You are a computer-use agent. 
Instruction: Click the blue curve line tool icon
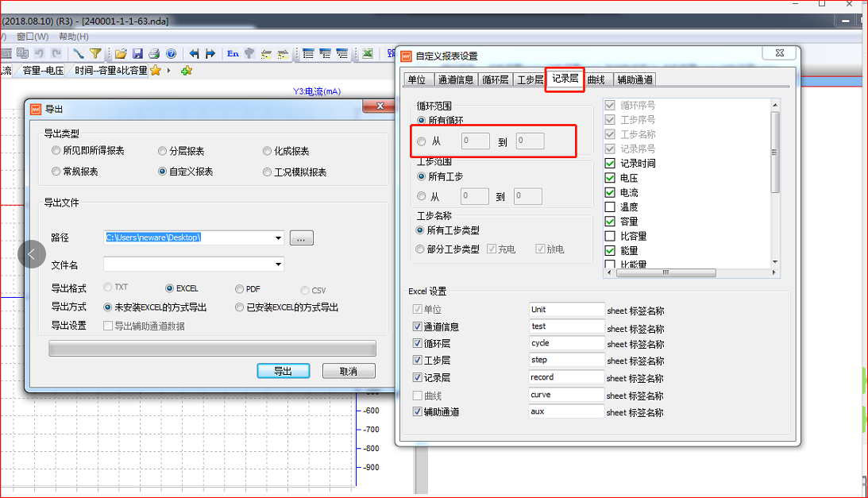tap(79, 53)
